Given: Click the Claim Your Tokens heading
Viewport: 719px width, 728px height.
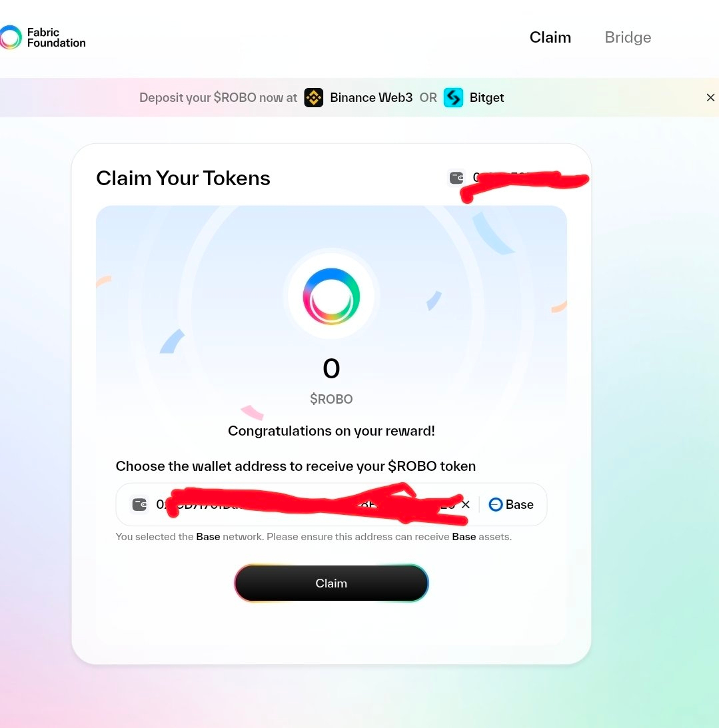Looking at the screenshot, I should tap(183, 179).
